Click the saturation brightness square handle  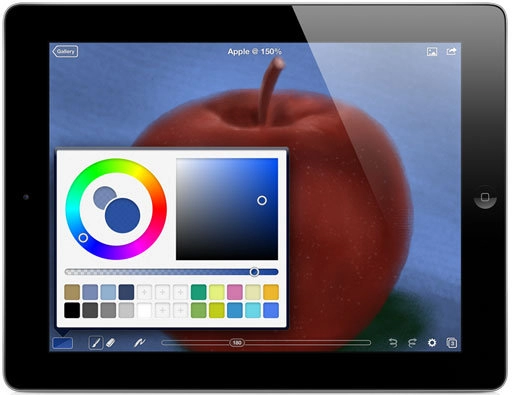pos(262,200)
